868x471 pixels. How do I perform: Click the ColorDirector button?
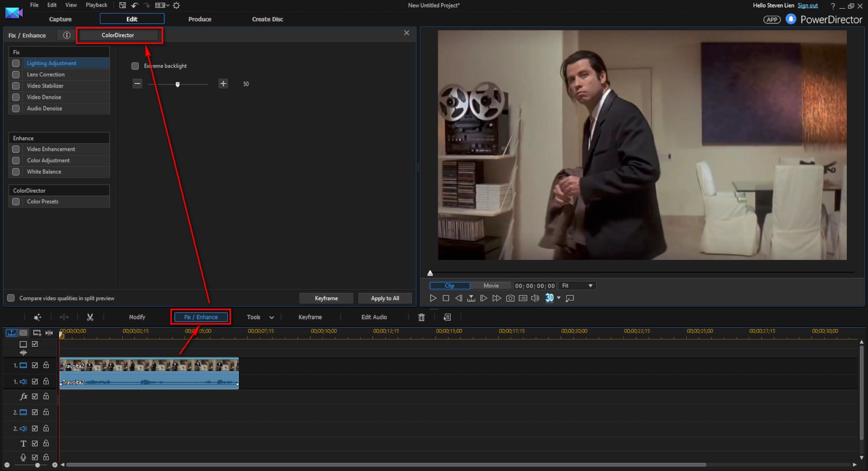[x=118, y=35]
